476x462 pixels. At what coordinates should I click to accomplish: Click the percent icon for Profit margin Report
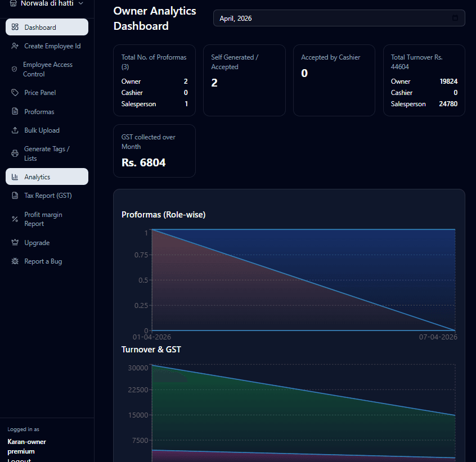tap(15, 219)
